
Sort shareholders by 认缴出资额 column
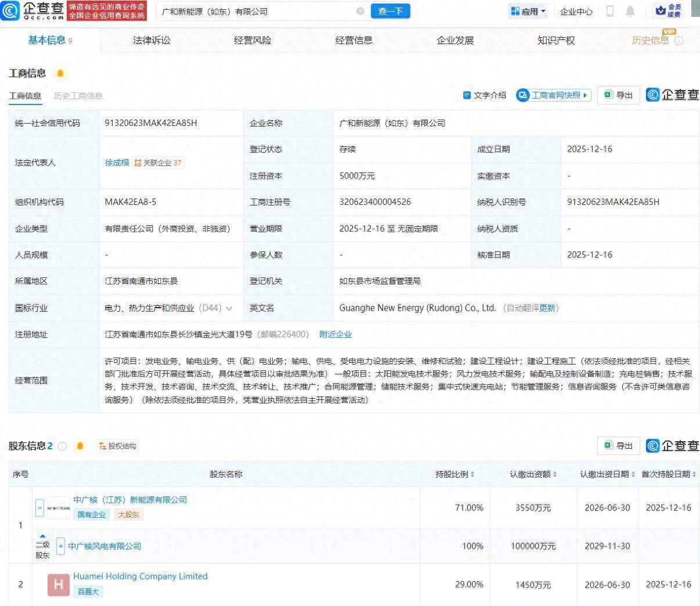click(x=533, y=474)
